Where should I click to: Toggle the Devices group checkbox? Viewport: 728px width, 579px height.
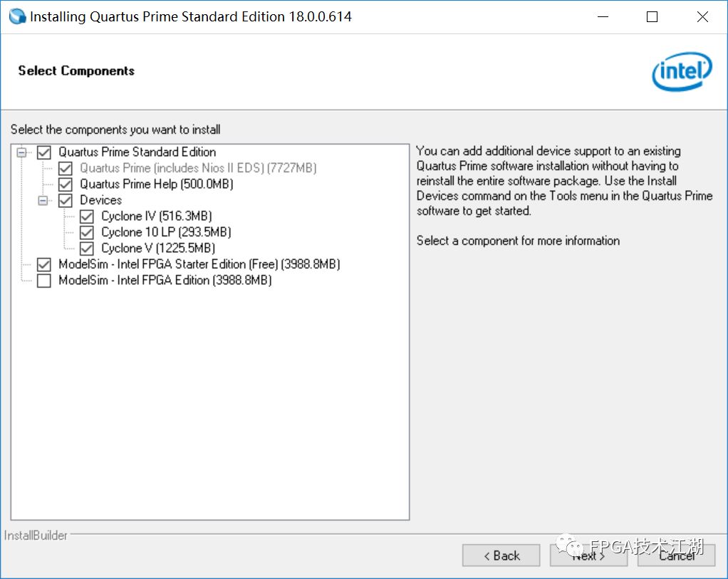pyautogui.click(x=66, y=201)
